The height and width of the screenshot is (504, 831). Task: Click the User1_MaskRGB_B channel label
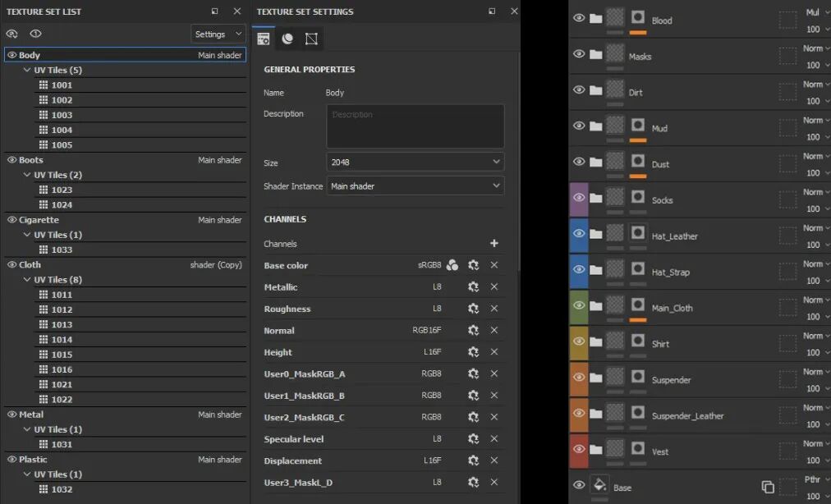(304, 396)
